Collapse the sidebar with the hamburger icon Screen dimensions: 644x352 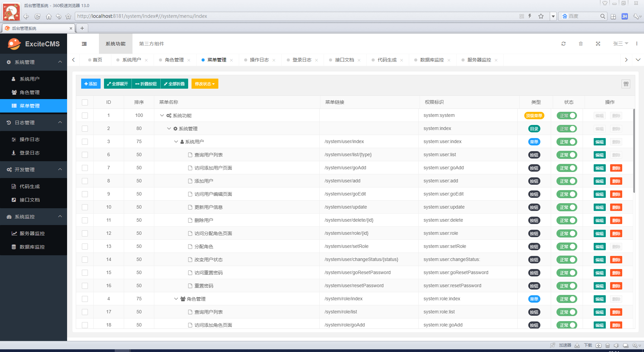84,44
